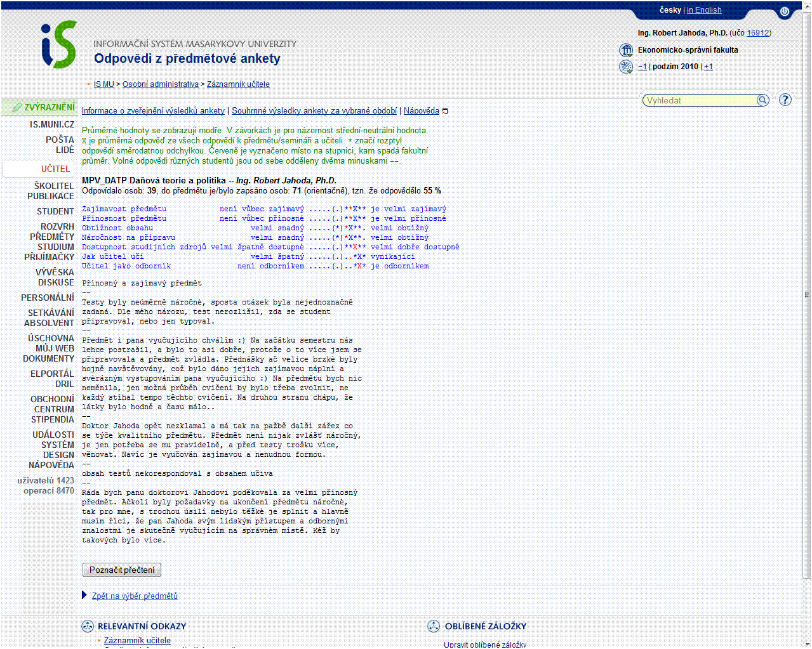
Task: Click the magnifier search icon
Action: (x=762, y=100)
